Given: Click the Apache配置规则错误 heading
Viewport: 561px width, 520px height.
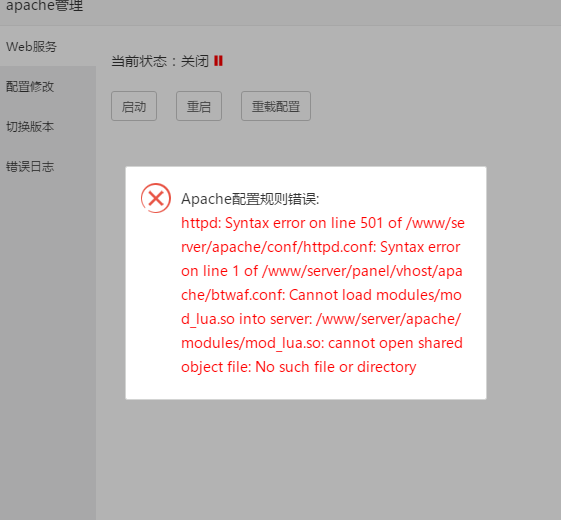Looking at the screenshot, I should 250,199.
